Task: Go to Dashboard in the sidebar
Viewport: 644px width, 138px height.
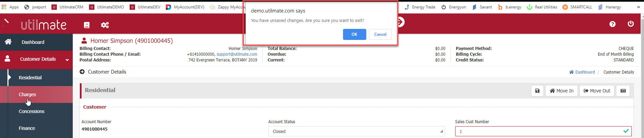Action: [36, 42]
